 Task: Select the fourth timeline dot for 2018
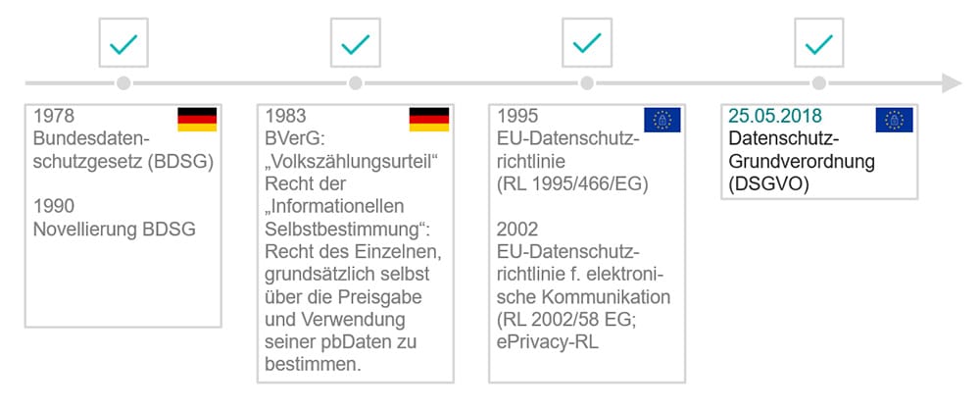(x=818, y=83)
